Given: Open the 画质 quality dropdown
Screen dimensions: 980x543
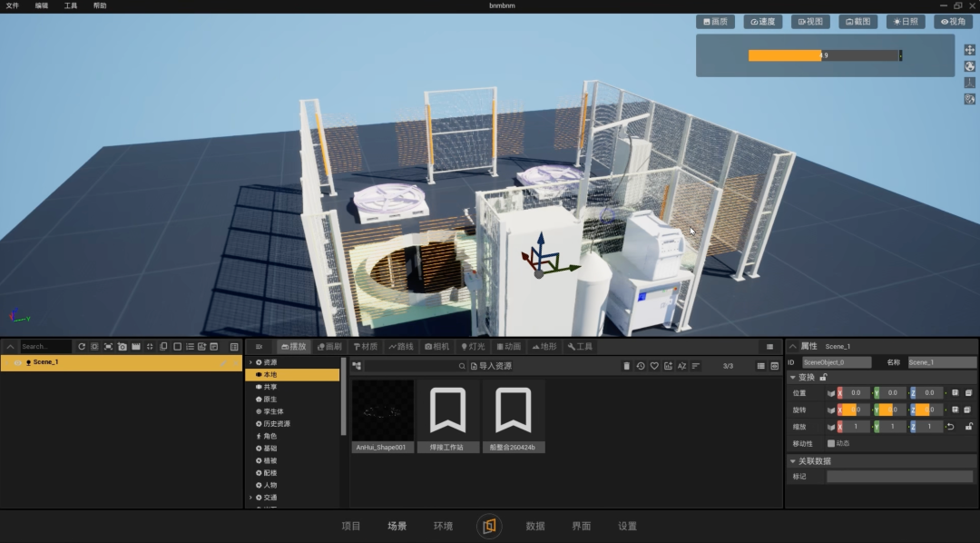Looking at the screenshot, I should click(x=716, y=21).
